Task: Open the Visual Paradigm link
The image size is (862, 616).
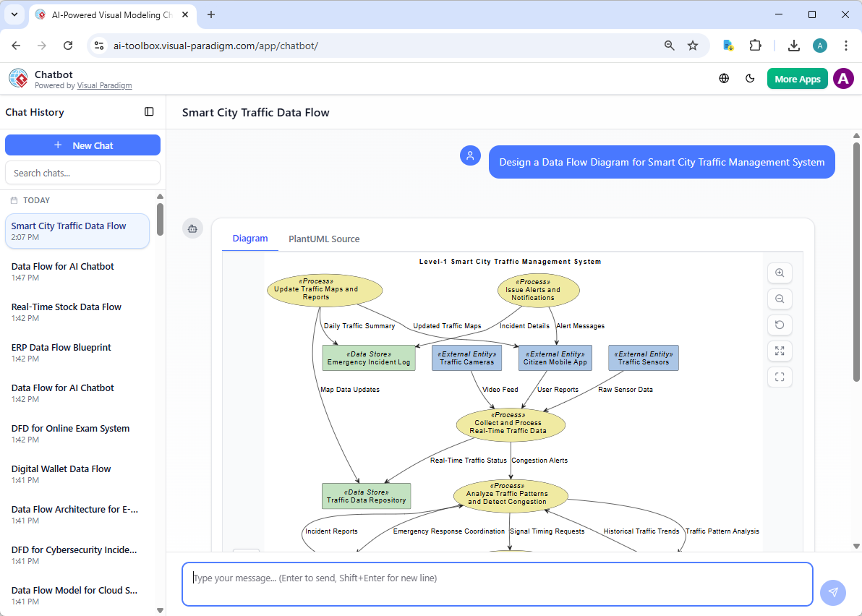Action: point(104,85)
